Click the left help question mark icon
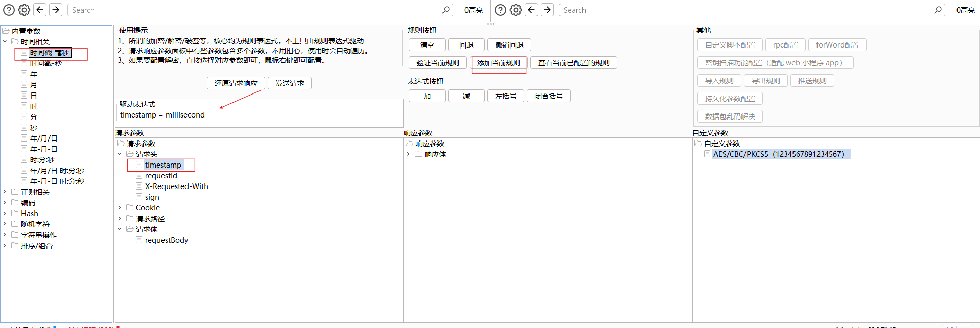Image resolution: width=980 pixels, height=328 pixels. [x=9, y=10]
